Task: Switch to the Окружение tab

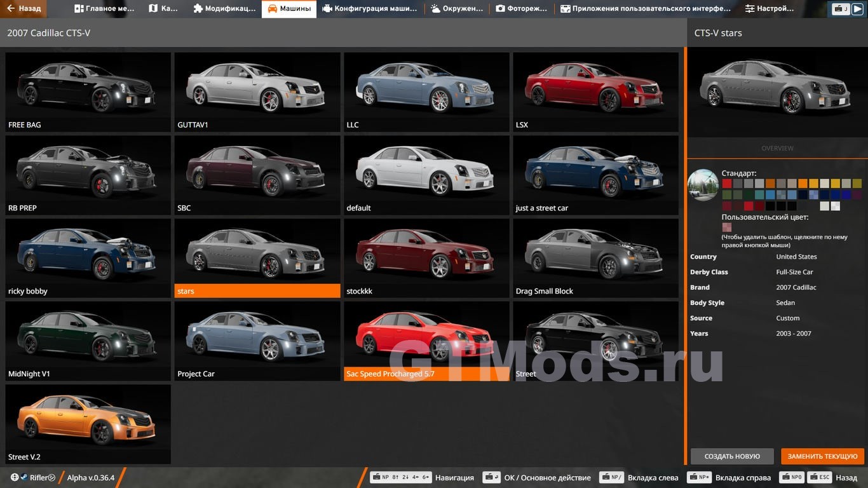Action: tap(457, 9)
